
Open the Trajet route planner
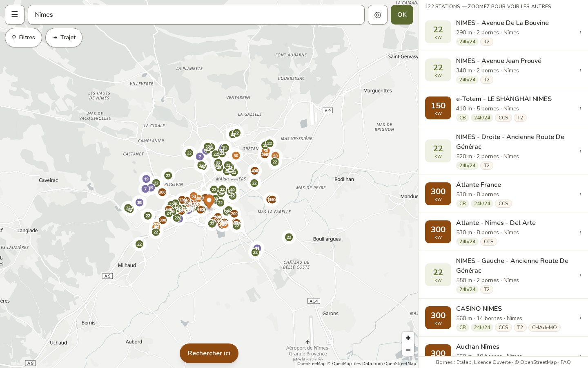(x=64, y=38)
